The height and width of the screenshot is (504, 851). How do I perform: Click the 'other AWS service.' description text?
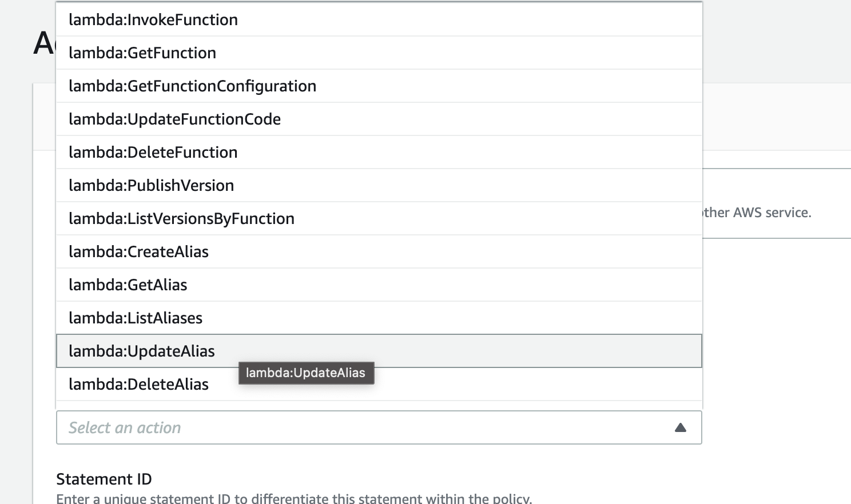(756, 213)
